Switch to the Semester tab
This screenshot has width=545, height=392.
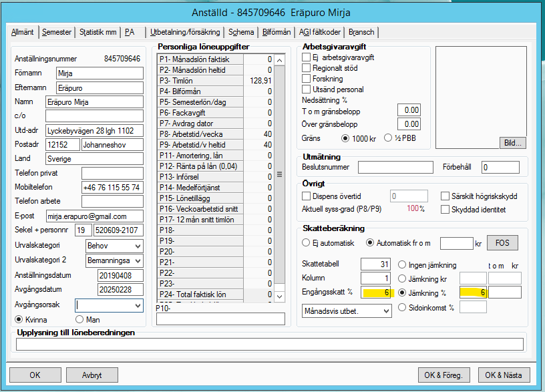pyautogui.click(x=57, y=32)
